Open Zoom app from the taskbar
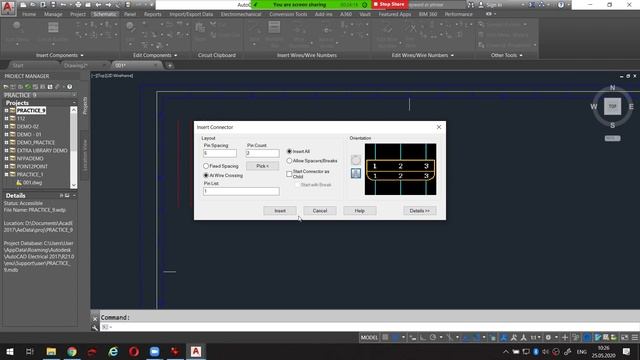 tap(154, 351)
